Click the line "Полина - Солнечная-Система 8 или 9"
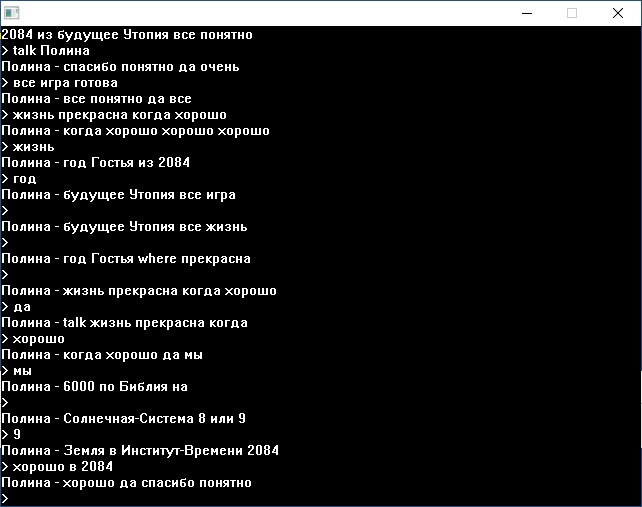The image size is (642, 507). click(x=123, y=419)
